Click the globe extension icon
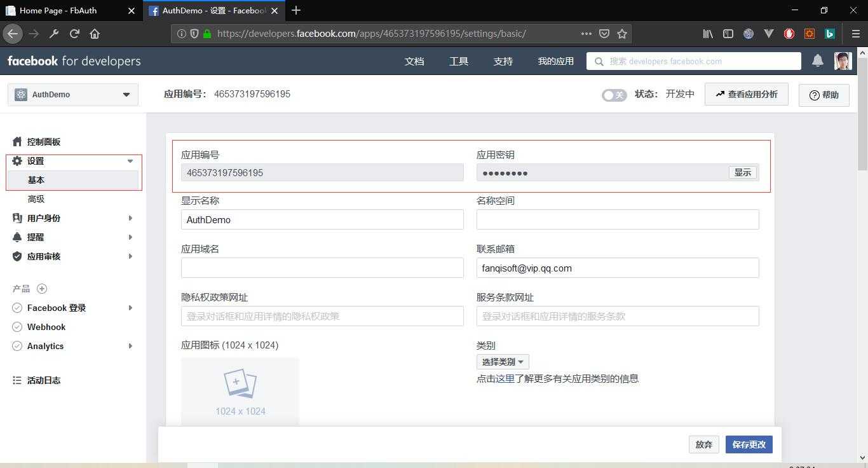868x468 pixels. tap(749, 34)
